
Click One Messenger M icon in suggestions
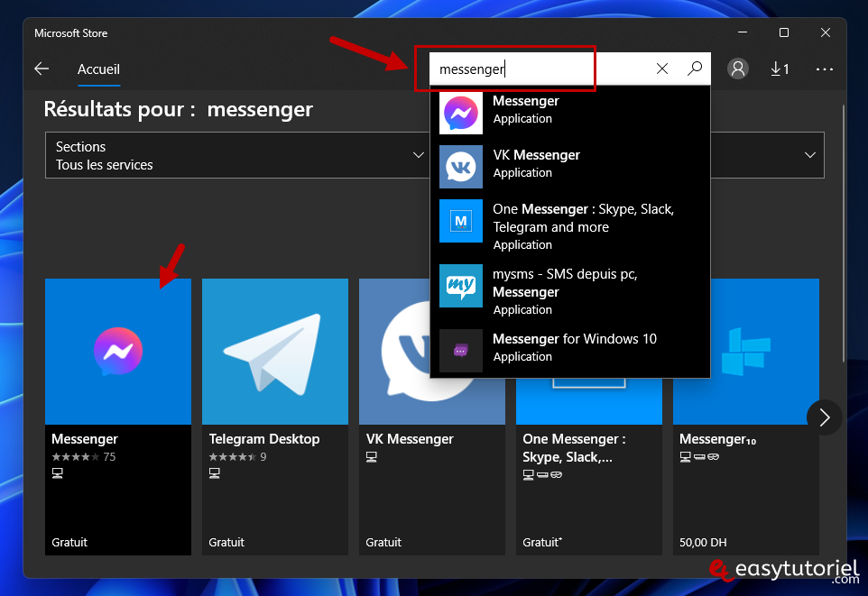pyautogui.click(x=461, y=221)
